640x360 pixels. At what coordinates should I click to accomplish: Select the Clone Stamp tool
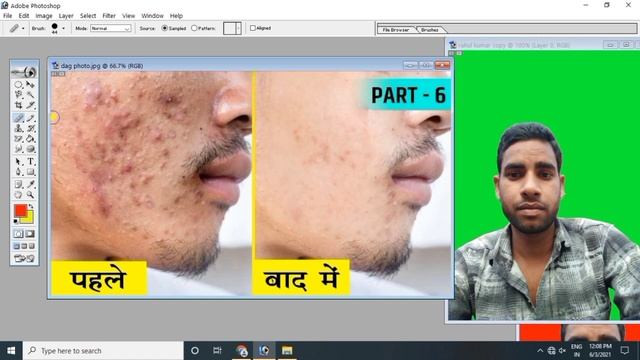(x=18, y=128)
